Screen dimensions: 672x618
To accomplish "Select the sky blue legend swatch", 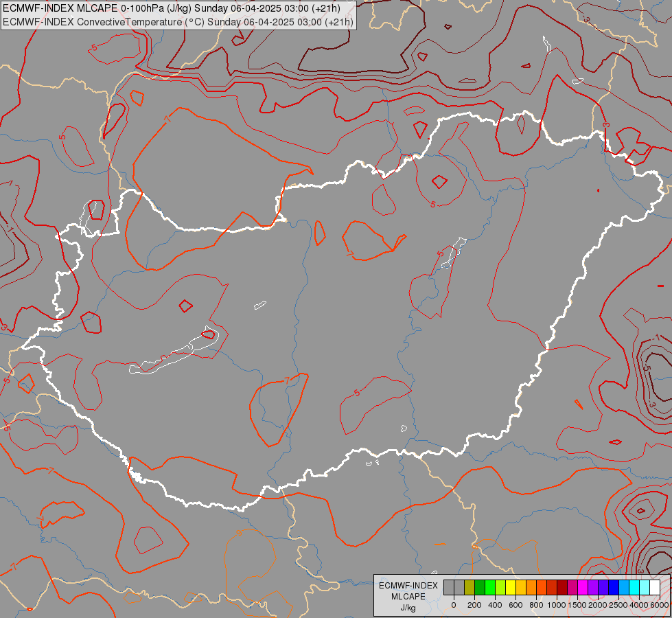I will 624,588.
